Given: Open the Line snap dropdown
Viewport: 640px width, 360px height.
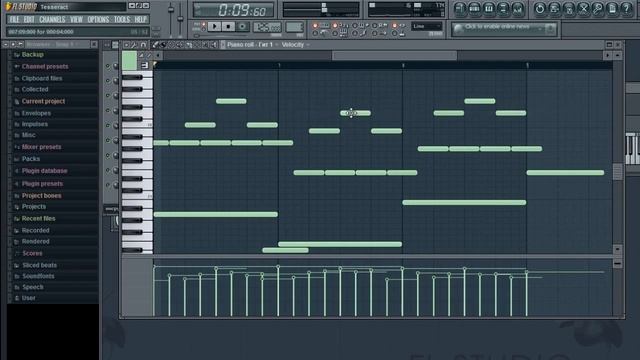Looking at the screenshot, I should [427, 27].
